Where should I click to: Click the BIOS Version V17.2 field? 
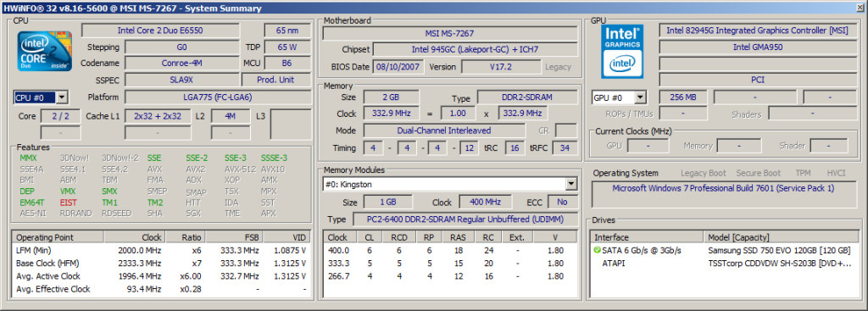click(x=501, y=67)
